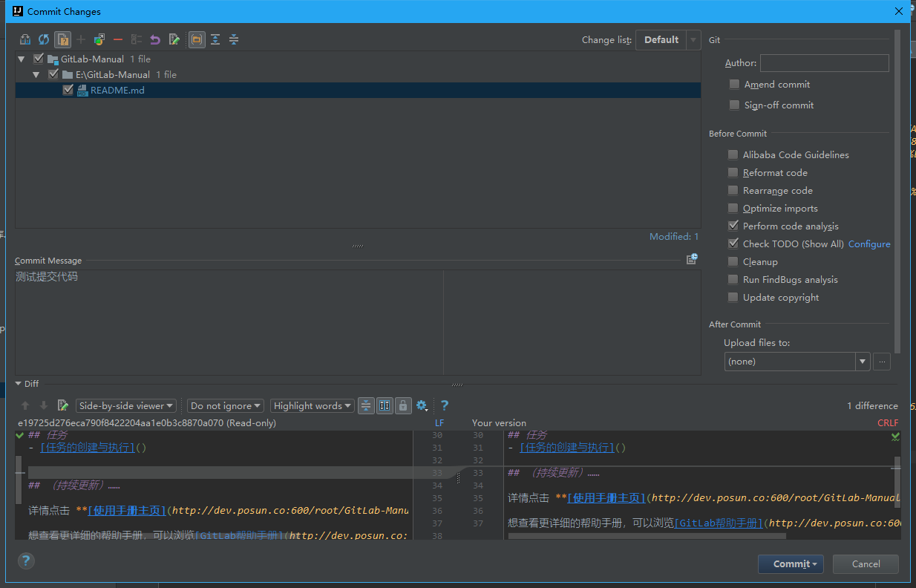Enable the Amend commit checkbox
916x588 pixels.
pos(734,85)
